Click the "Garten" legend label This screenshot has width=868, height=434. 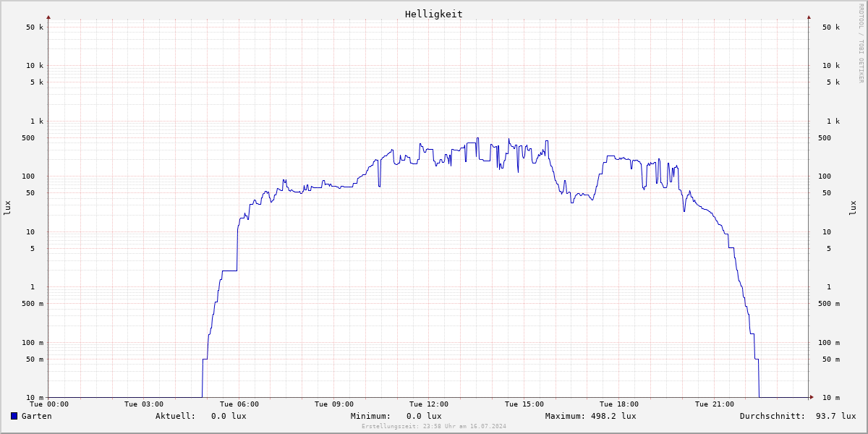[x=37, y=416]
